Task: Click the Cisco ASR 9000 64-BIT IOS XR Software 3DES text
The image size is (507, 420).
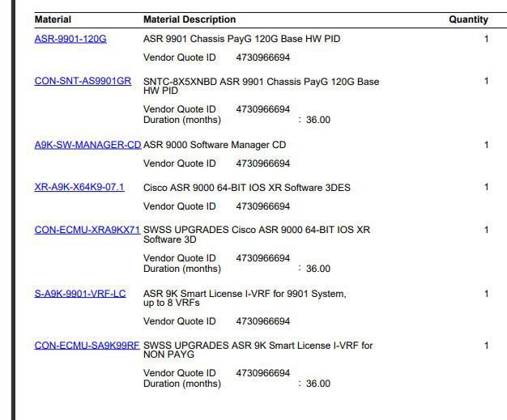Action: [247, 188]
